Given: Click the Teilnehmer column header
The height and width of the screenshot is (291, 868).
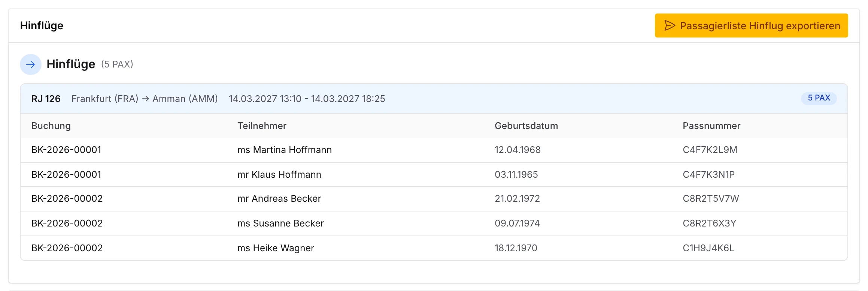Looking at the screenshot, I should [262, 126].
